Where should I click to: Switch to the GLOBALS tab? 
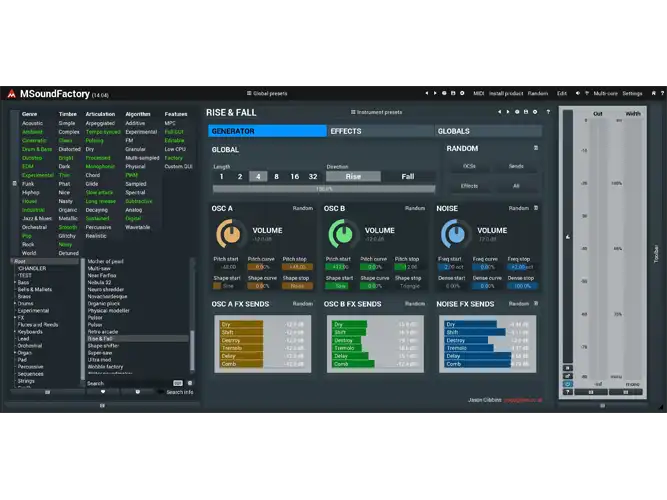tap(488, 131)
